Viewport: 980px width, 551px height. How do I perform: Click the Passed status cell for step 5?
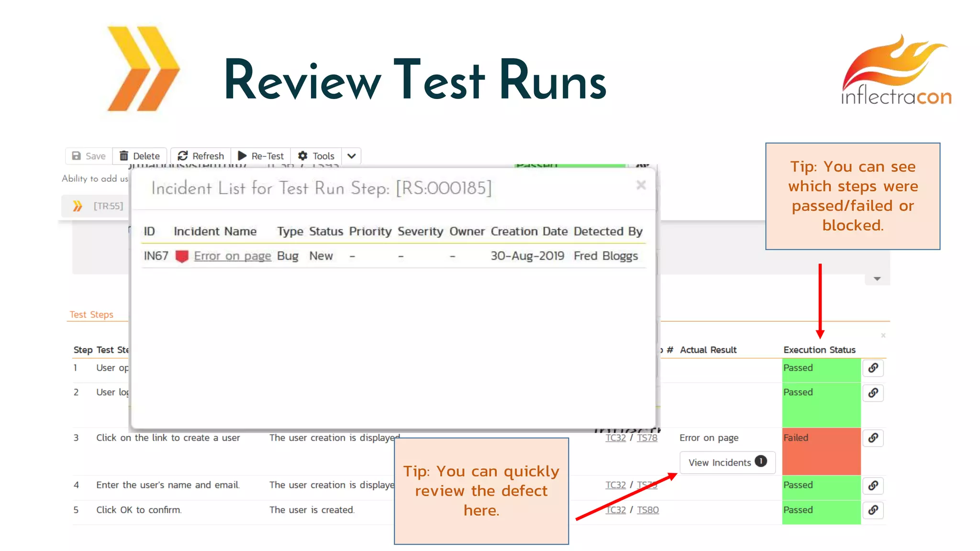click(x=821, y=512)
